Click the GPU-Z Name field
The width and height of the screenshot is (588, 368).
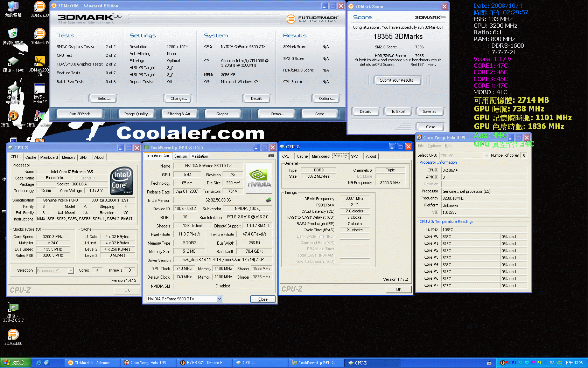tap(208, 166)
